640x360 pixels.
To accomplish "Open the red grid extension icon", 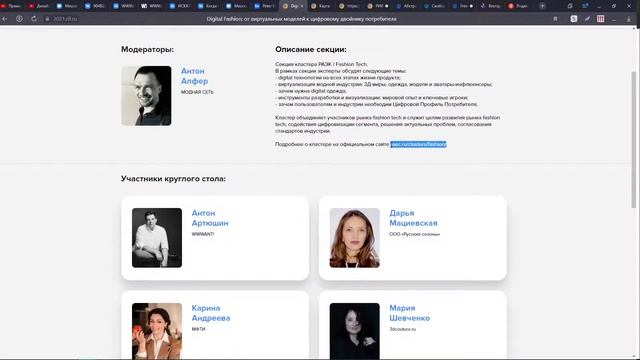I will [x=600, y=19].
